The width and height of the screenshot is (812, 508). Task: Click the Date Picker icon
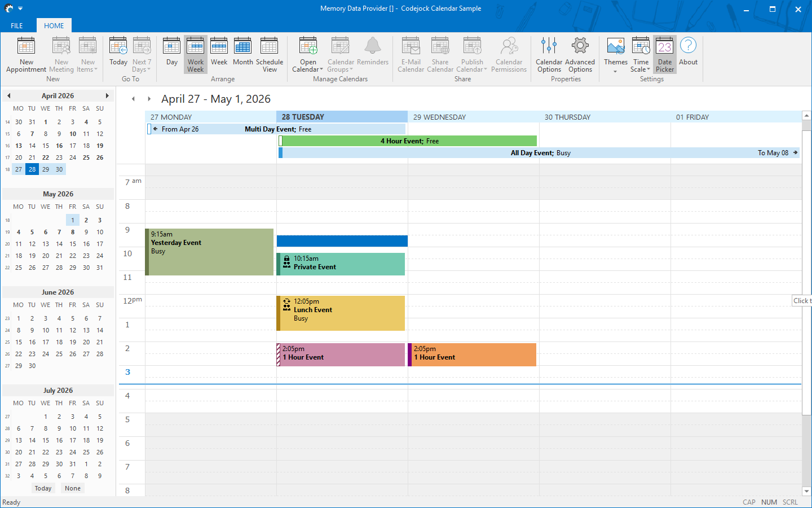664,54
